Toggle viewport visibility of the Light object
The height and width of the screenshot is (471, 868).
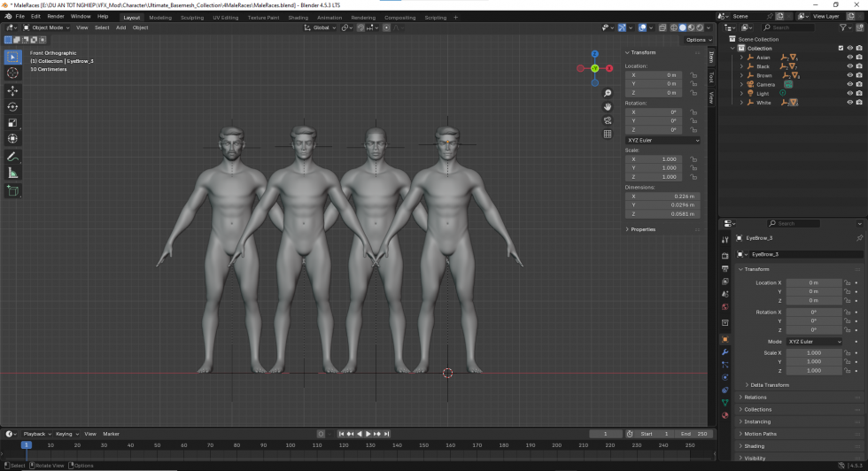click(x=849, y=94)
